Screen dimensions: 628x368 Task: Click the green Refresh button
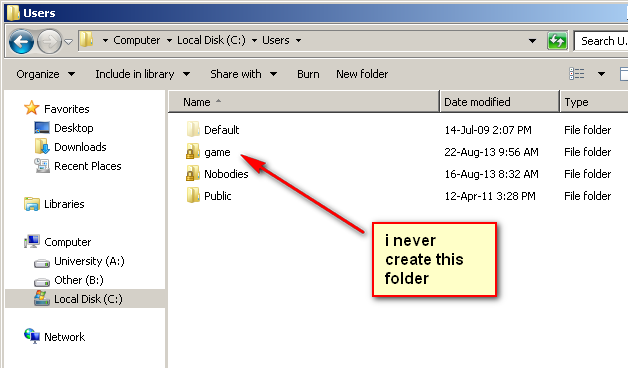(x=557, y=41)
